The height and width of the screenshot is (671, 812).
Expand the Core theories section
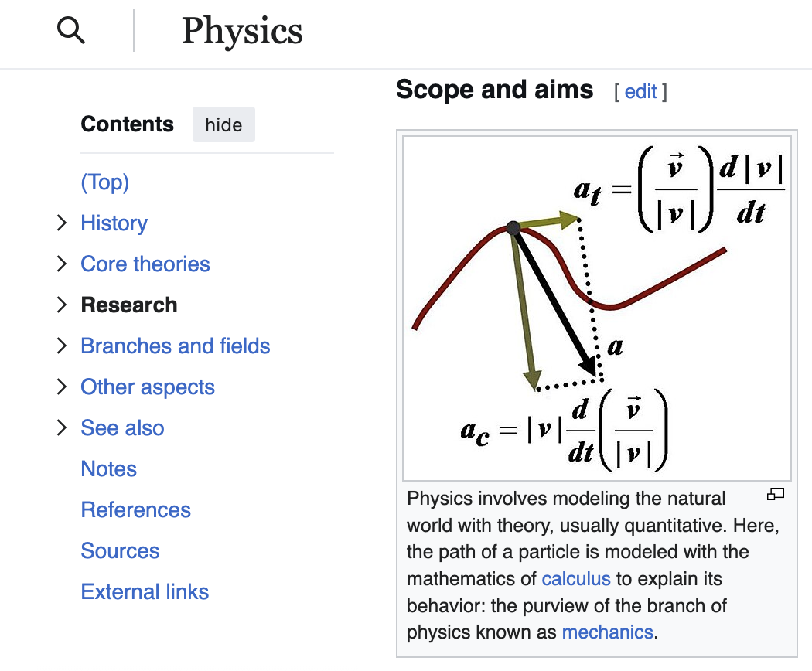click(62, 264)
